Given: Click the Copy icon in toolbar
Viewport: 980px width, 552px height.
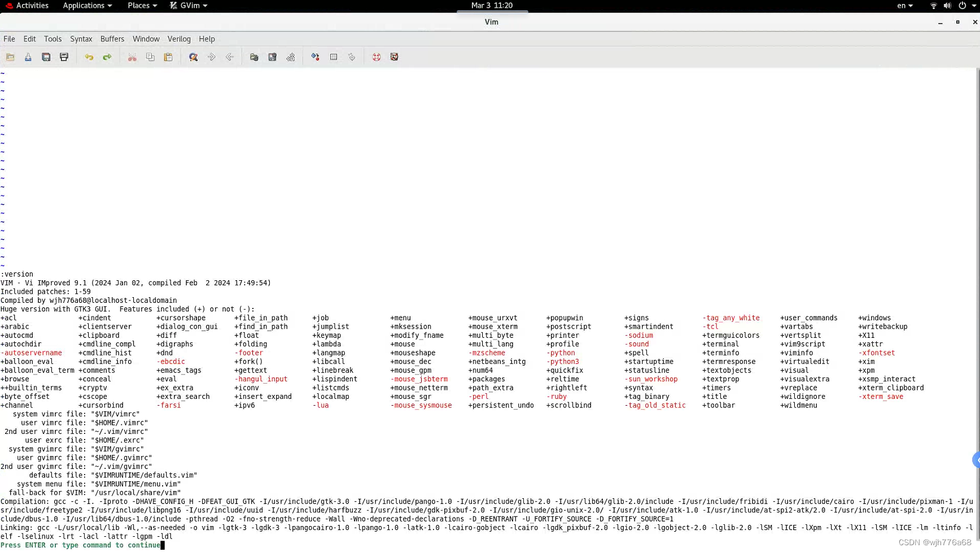Looking at the screenshot, I should [150, 57].
